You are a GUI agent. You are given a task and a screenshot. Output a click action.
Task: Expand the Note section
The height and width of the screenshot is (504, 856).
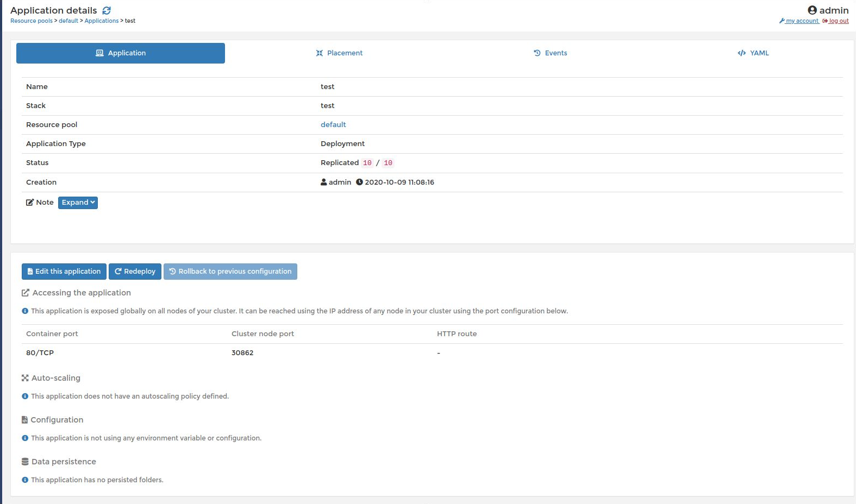78,203
